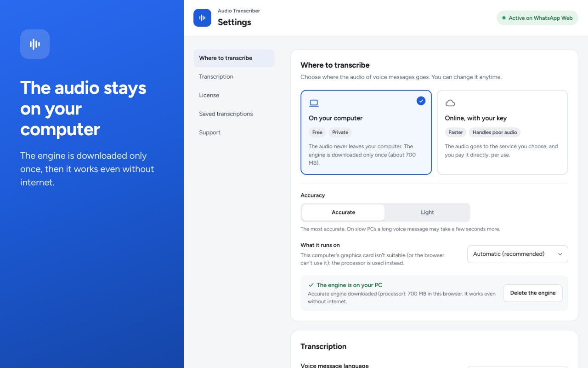Screen dimensions: 588x368
Task: Show Saved transcriptions section
Action: (x=234, y=114)
